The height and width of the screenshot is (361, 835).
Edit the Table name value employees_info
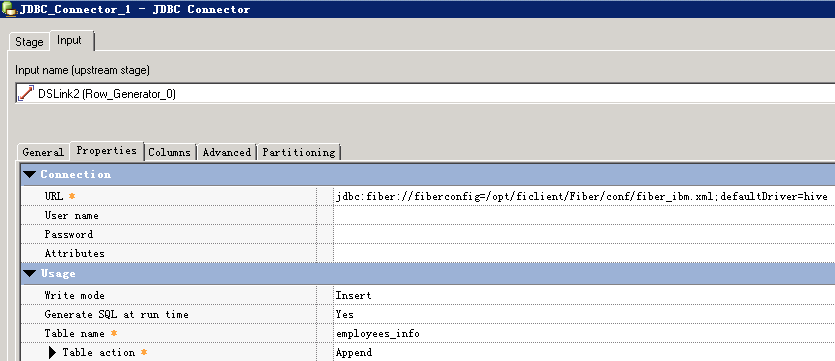tap(584, 334)
